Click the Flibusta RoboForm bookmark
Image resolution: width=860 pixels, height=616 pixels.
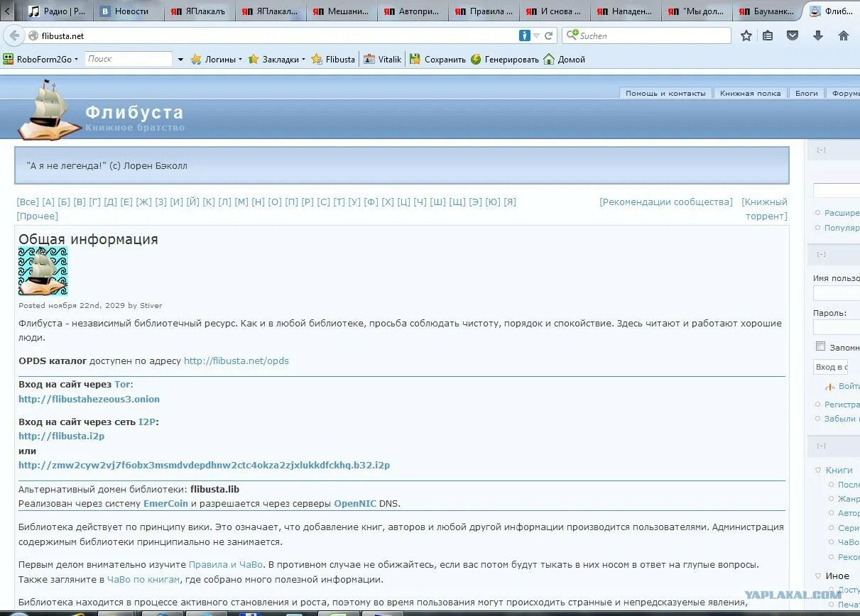[x=333, y=59]
